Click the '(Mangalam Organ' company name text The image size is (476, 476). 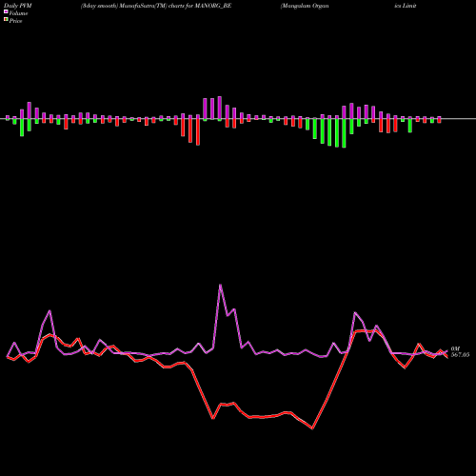click(305, 6)
